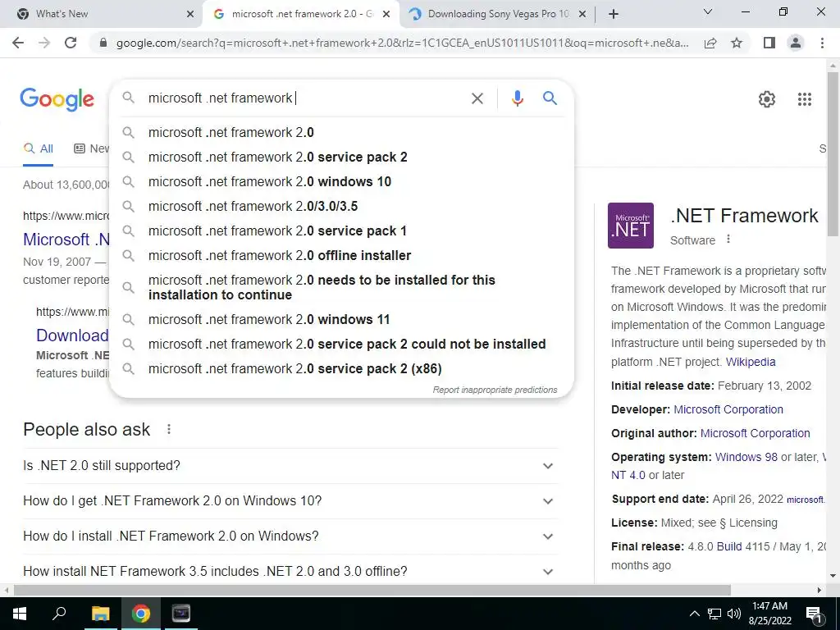The image size is (840, 630).
Task: Open new tab with plus button
Action: (614, 14)
